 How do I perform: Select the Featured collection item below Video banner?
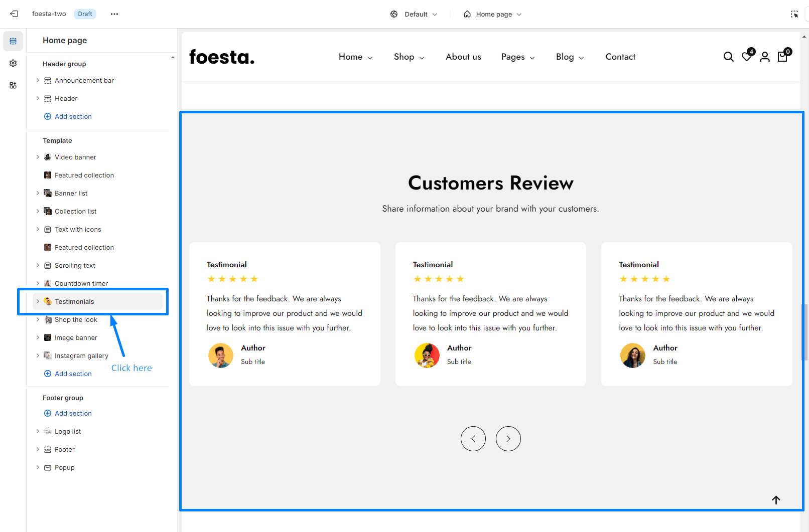coord(84,175)
